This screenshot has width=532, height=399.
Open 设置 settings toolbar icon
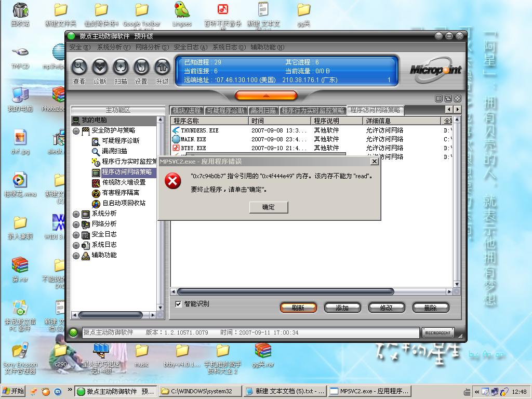pyautogui.click(x=141, y=67)
